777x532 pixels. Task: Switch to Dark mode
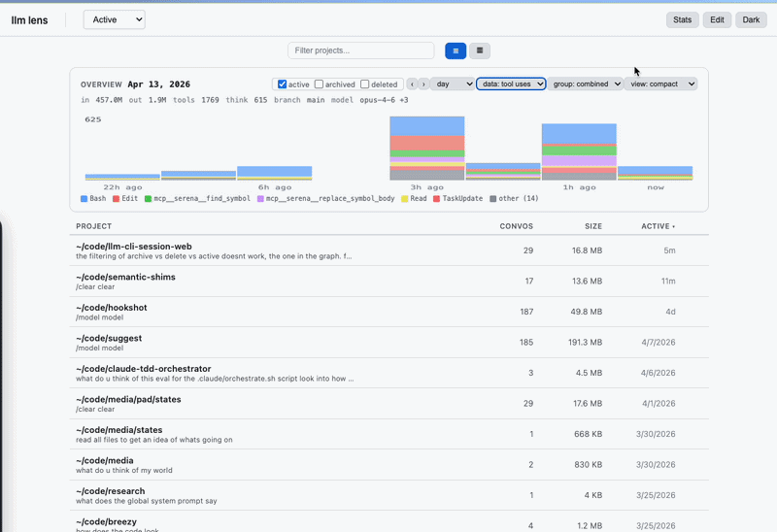click(x=750, y=19)
